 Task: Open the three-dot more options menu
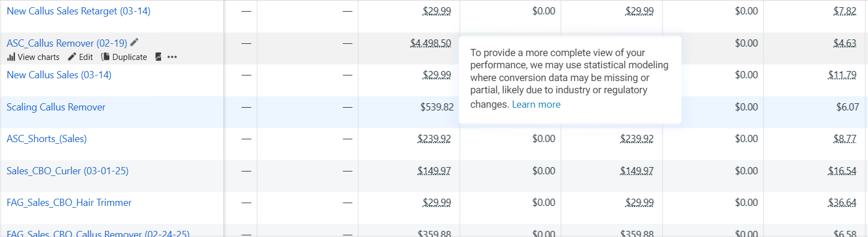click(172, 57)
